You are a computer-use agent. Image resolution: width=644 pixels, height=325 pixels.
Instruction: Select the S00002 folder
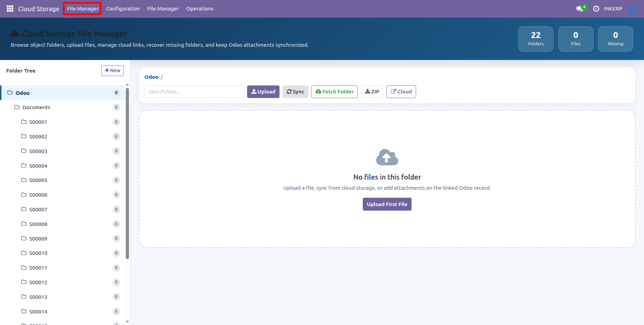click(x=63, y=136)
